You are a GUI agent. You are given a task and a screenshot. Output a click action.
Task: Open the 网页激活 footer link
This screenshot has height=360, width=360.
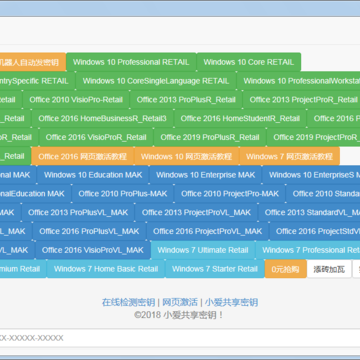click(180, 302)
